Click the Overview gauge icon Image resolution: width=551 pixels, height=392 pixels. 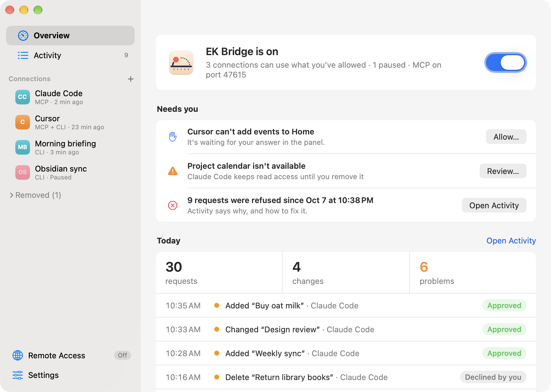tap(23, 36)
